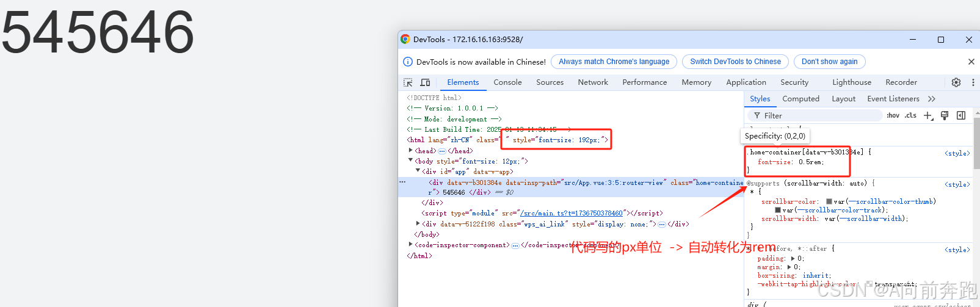
Task: Collapse the div id="app" node
Action: click(x=418, y=171)
